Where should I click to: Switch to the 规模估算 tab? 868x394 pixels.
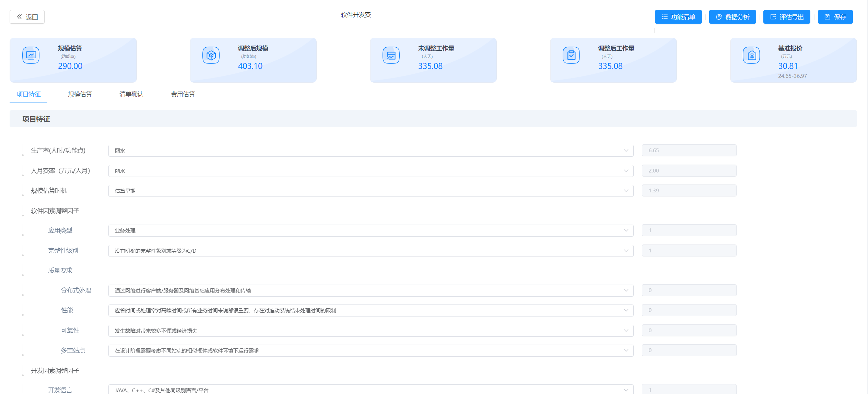coord(80,94)
